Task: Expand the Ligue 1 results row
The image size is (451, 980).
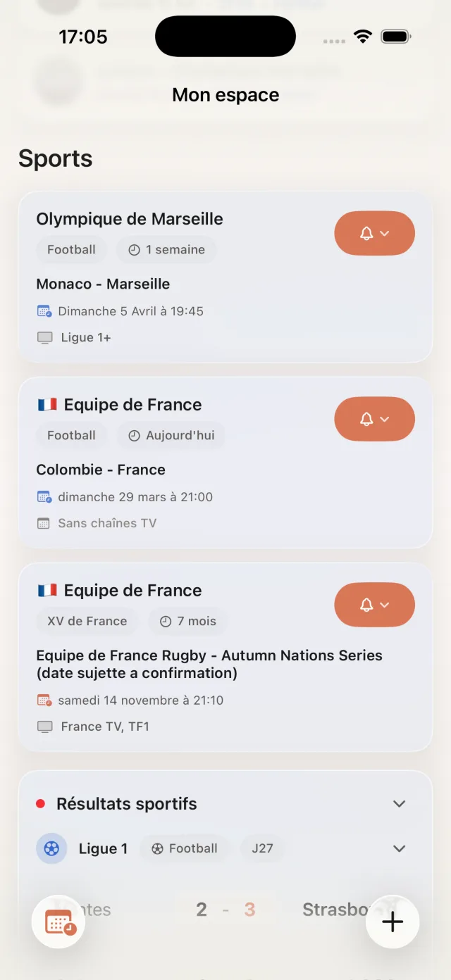Action: click(x=399, y=848)
